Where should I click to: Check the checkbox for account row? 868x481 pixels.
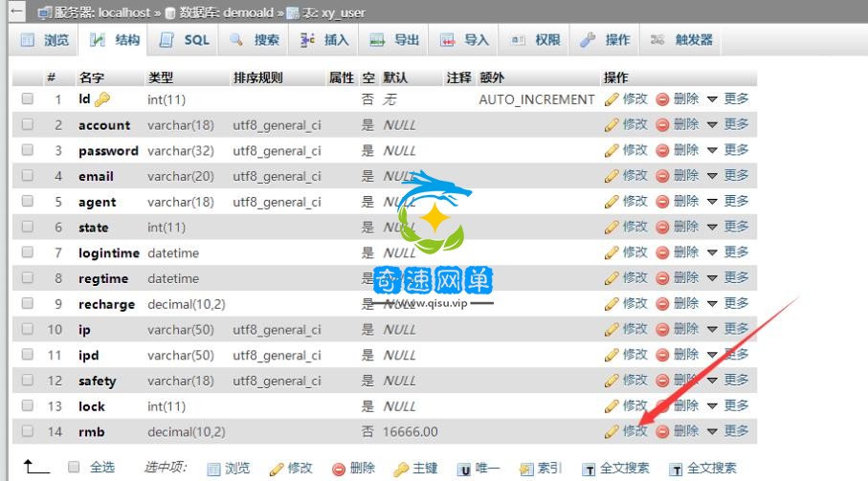pos(27,124)
